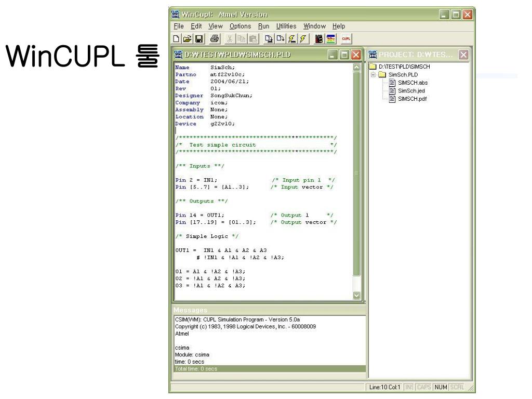The image size is (532, 399).
Task: Click the Cut scissors icon
Action: pyautogui.click(x=230, y=38)
